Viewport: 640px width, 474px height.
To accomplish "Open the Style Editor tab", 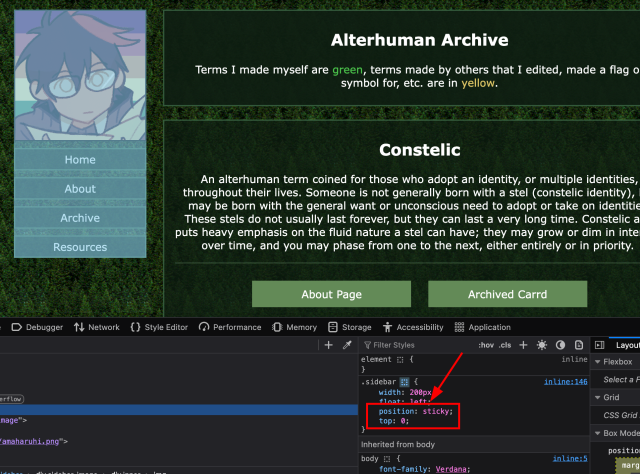I will click(159, 327).
